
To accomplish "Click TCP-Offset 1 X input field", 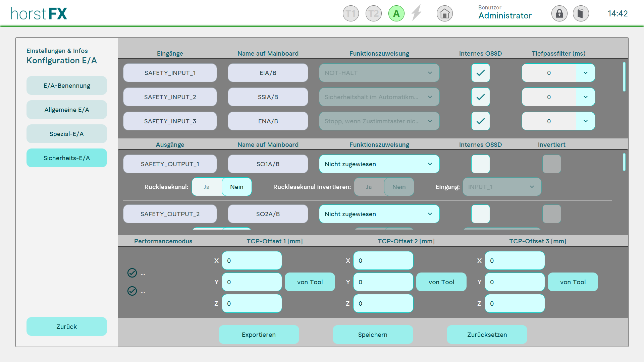I will click(x=252, y=260).
